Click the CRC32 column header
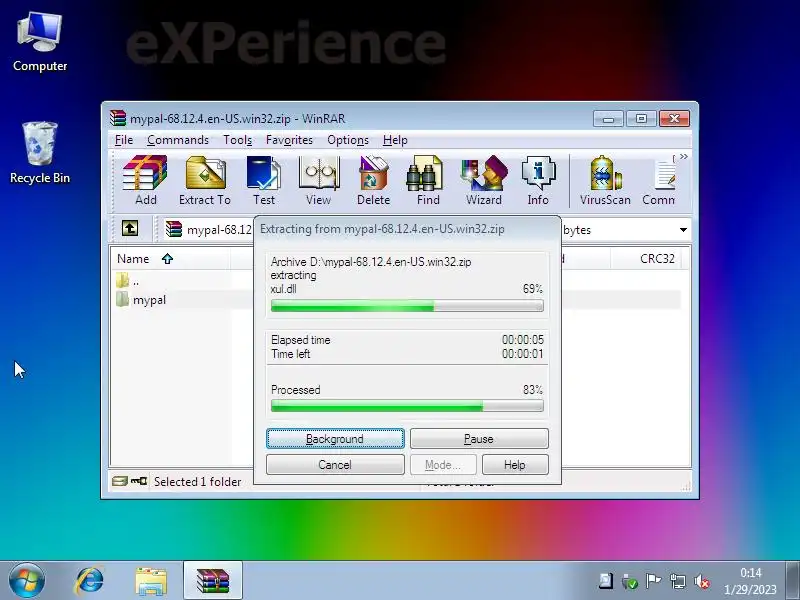 click(657, 259)
